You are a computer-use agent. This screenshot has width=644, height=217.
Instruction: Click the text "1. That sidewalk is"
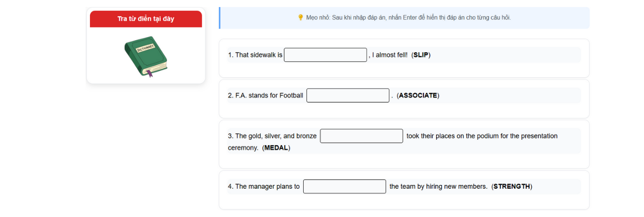click(x=255, y=55)
